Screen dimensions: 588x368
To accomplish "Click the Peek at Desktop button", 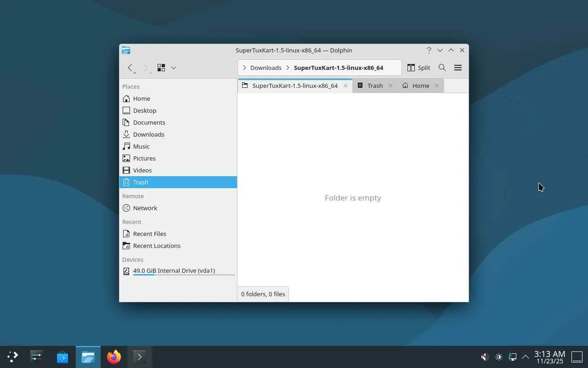I will click(x=577, y=356).
